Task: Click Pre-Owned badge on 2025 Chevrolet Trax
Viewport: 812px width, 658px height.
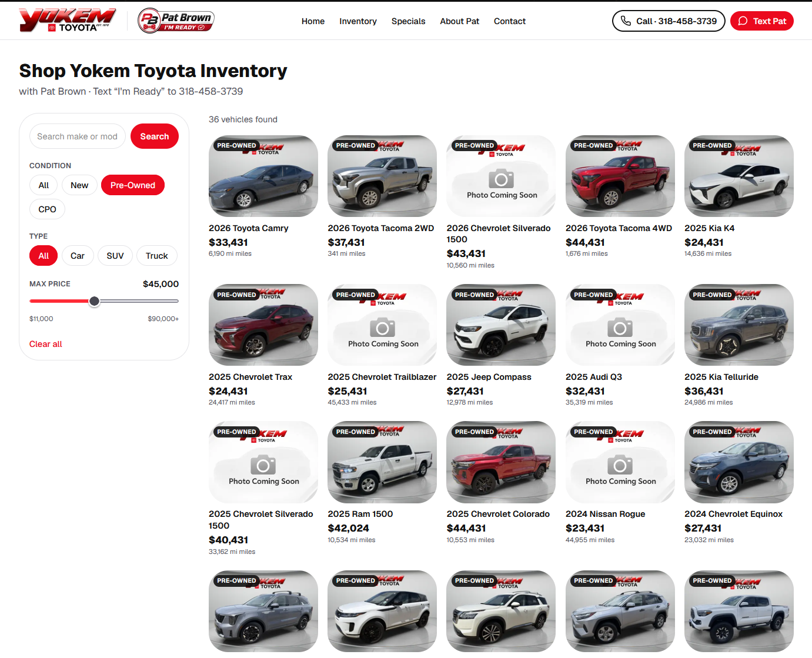Action: 236,295
